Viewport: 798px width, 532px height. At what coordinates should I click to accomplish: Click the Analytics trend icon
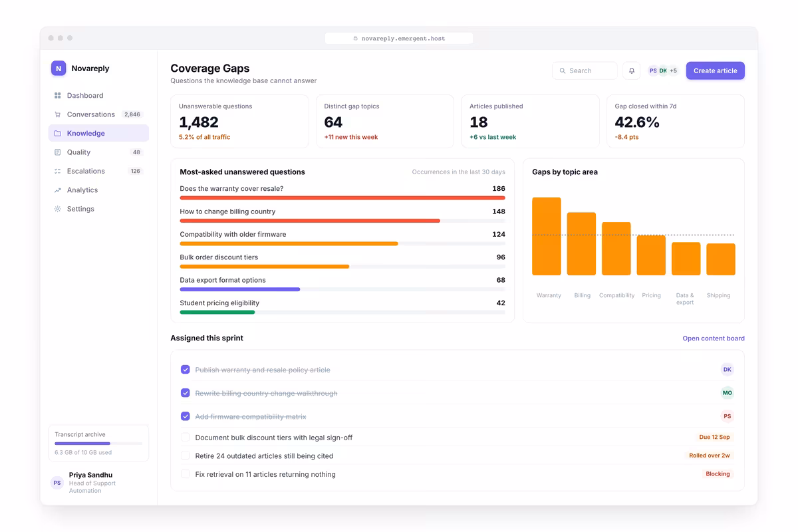pos(58,190)
